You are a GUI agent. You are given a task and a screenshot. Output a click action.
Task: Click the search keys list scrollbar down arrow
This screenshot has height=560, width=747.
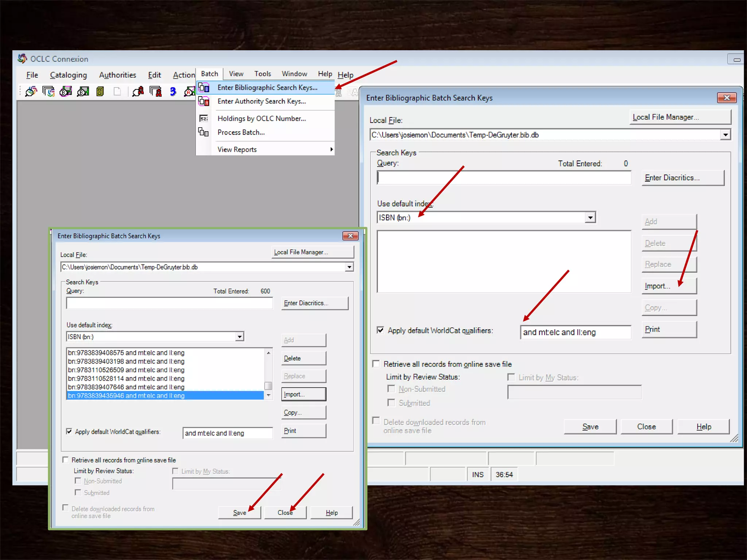pos(268,395)
